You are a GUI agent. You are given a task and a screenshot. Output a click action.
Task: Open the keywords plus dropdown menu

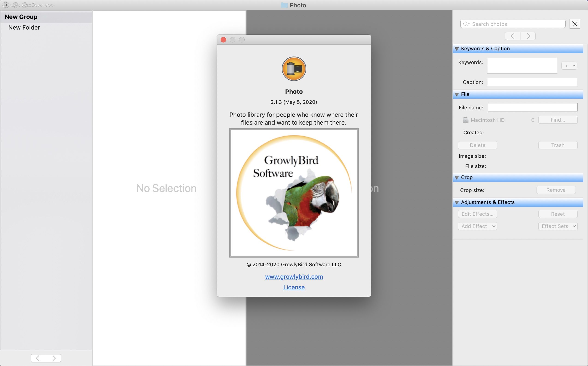(569, 66)
